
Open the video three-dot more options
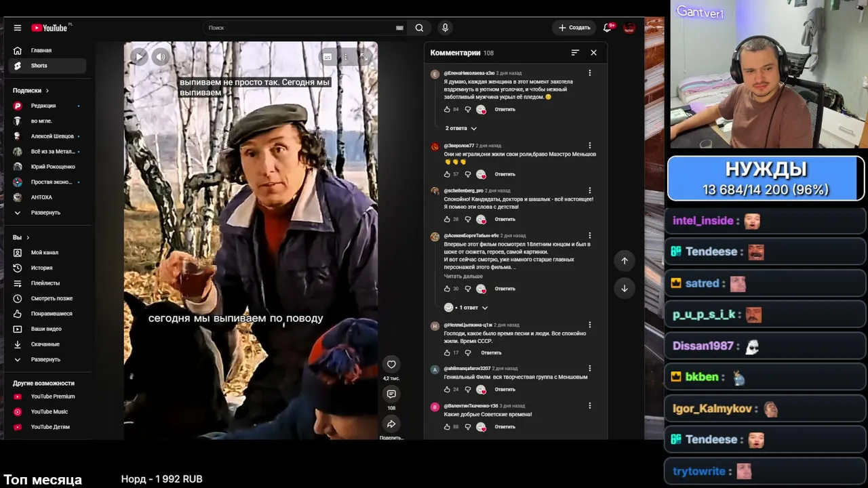pyautogui.click(x=346, y=57)
